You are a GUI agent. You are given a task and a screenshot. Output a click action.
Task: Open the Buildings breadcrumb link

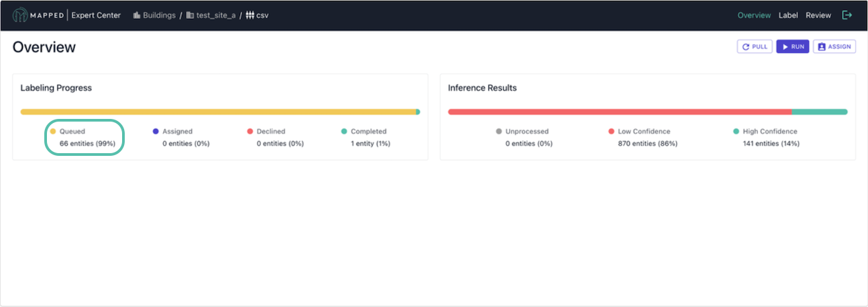[x=159, y=15]
